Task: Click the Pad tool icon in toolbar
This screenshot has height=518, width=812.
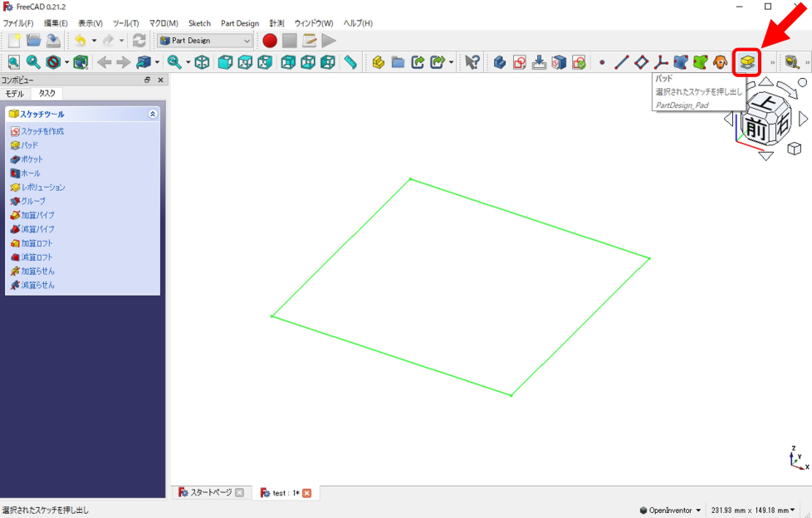Action: [x=749, y=62]
